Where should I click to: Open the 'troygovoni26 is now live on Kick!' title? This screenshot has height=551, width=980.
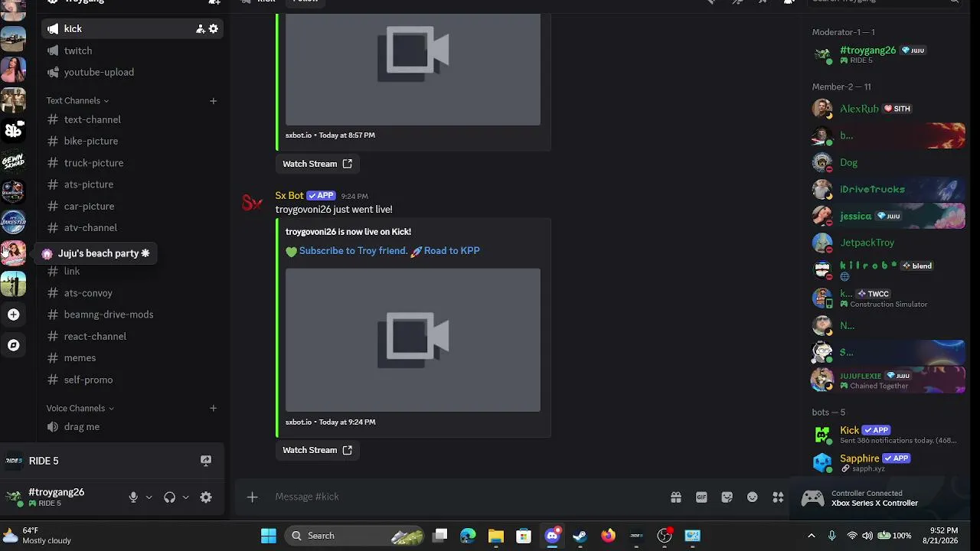[x=348, y=232]
